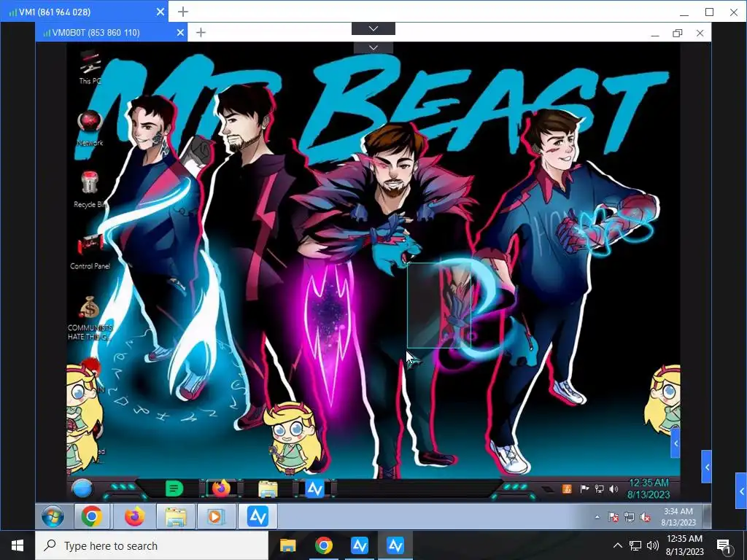Show hidden icons in Windows 7 tray
This screenshot has height=560, width=747.
(x=597, y=517)
